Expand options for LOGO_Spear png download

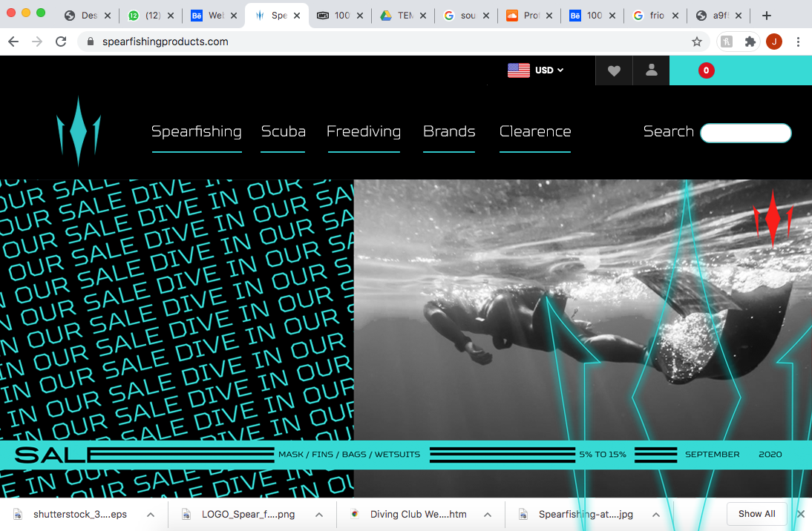(319, 515)
